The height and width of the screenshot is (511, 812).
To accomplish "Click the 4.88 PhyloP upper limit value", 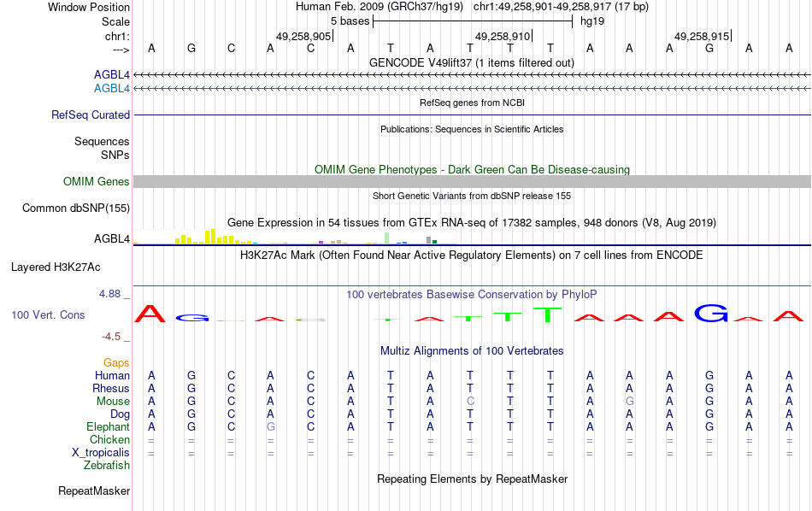I will (x=109, y=294).
